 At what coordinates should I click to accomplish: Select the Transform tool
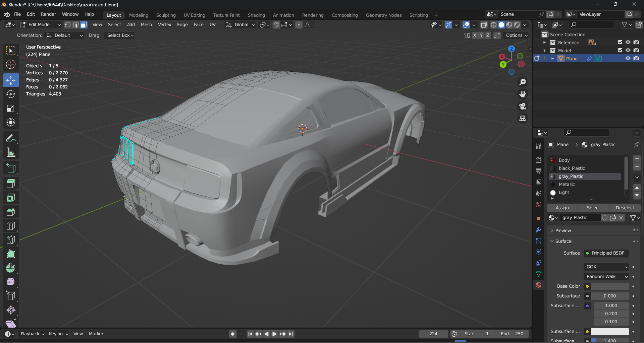[11, 122]
